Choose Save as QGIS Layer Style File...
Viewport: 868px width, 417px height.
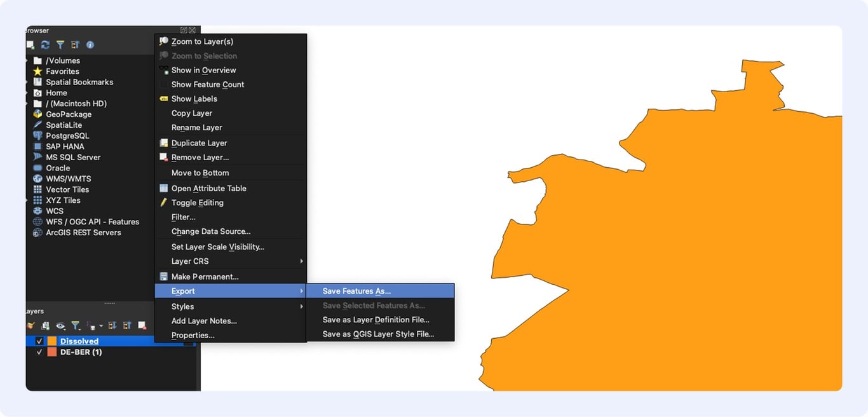click(380, 334)
